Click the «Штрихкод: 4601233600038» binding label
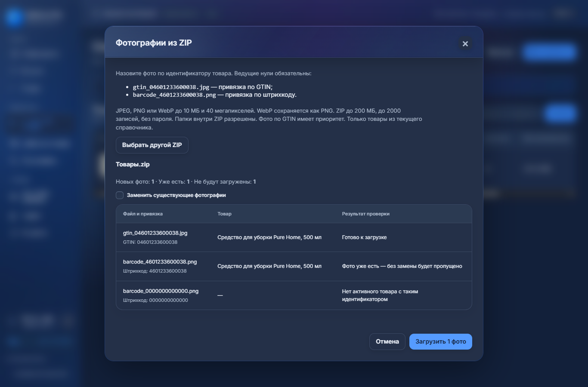The width and height of the screenshot is (588, 387). (x=155, y=271)
